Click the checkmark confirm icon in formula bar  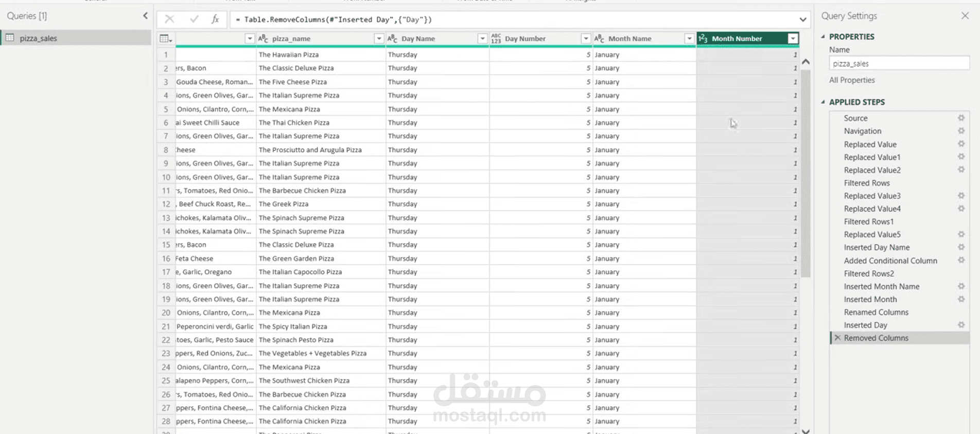194,20
